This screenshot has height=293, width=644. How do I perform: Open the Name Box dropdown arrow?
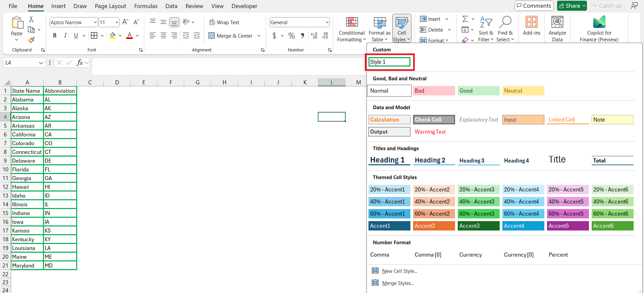(x=41, y=63)
